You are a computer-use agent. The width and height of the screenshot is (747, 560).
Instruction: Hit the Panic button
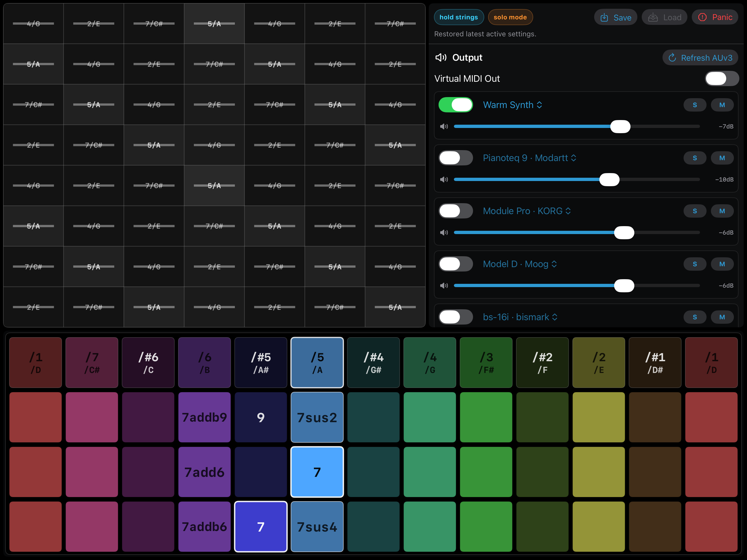714,17
